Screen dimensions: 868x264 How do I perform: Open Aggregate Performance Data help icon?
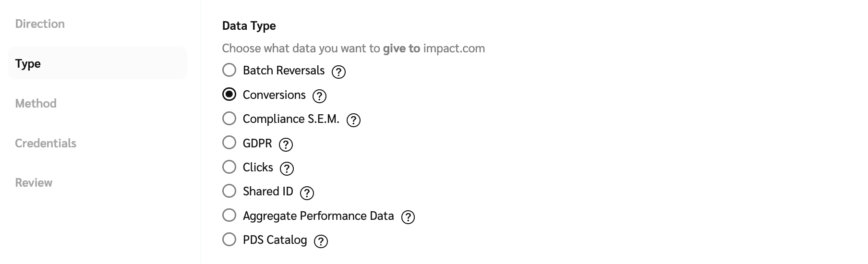point(408,217)
